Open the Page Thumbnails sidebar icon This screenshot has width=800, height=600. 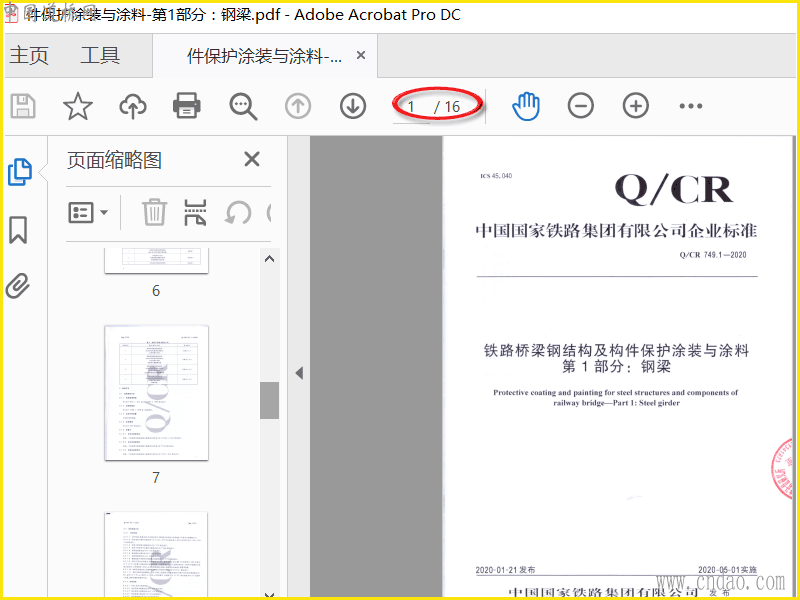coord(20,172)
